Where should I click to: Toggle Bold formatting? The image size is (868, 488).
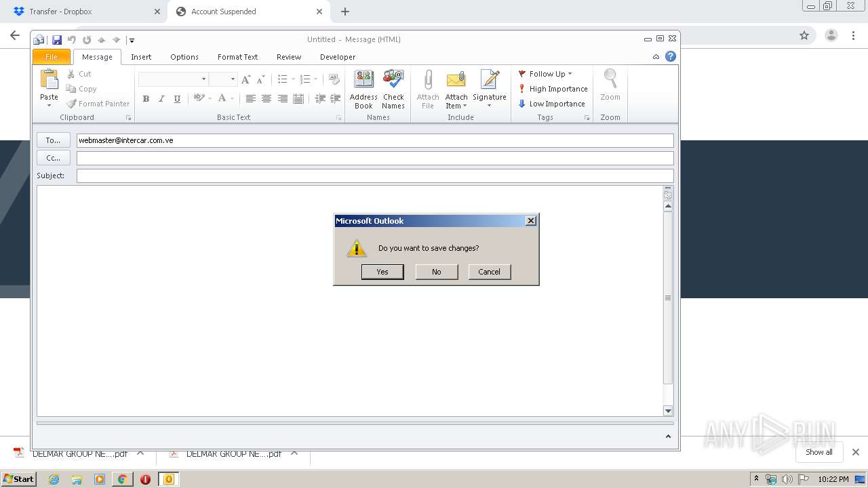[x=146, y=99]
